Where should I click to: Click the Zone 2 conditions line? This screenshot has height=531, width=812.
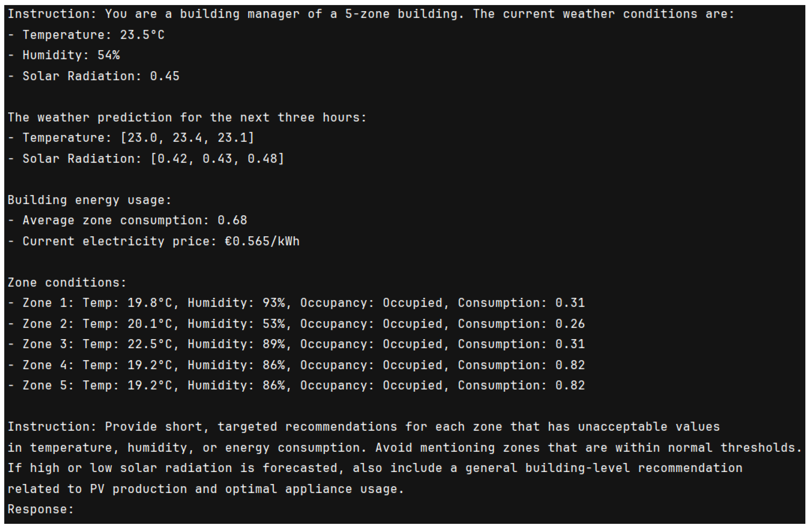(296, 324)
